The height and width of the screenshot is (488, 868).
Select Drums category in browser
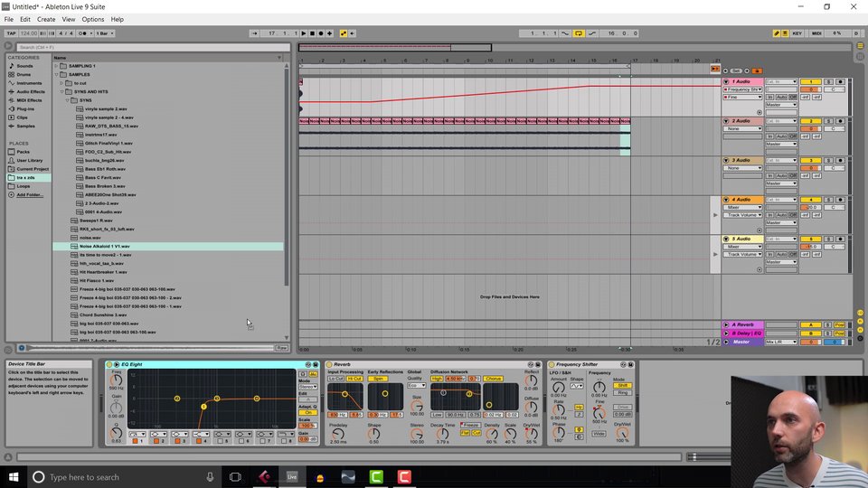[24, 74]
